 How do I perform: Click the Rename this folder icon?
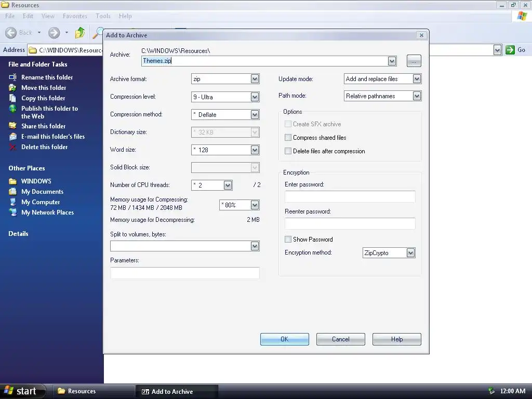click(12, 77)
